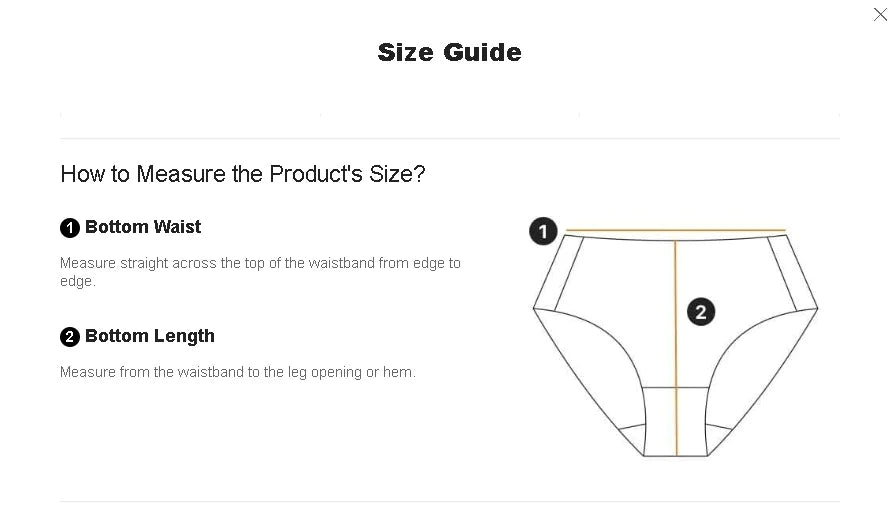Click number 1 badge beside Bottom Waist label

[70, 228]
